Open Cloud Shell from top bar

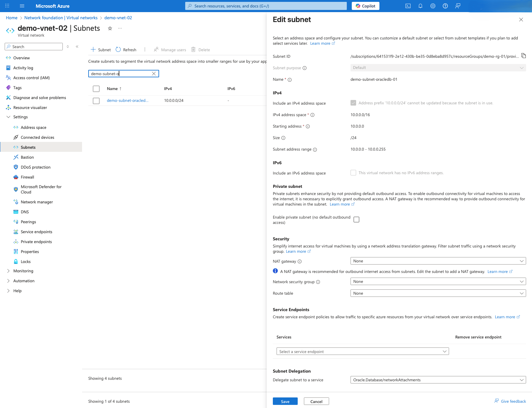tap(408, 6)
